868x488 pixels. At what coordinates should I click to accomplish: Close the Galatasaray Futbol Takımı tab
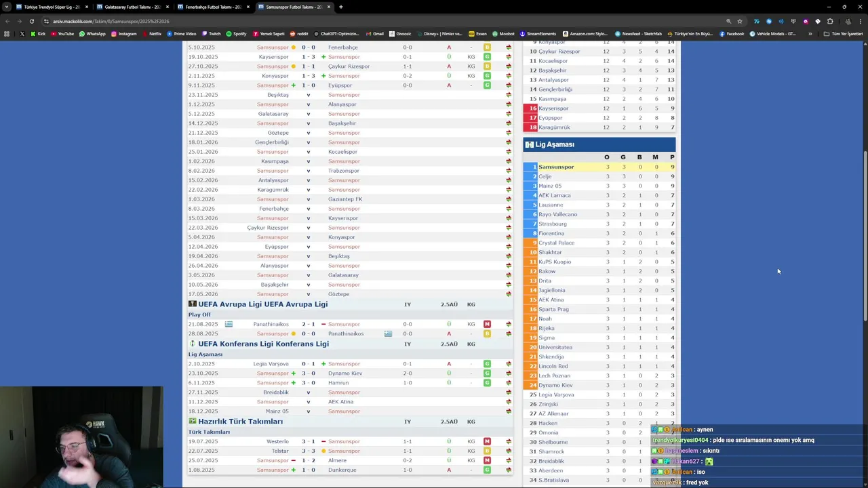tap(167, 7)
